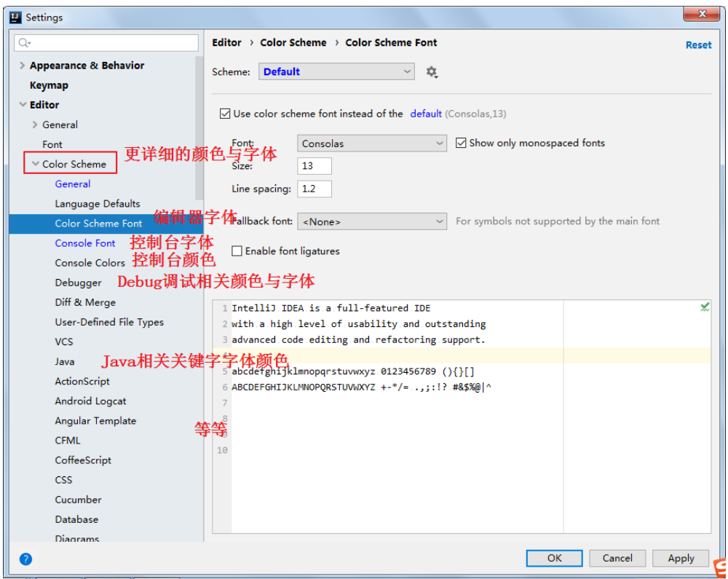The image size is (728, 579).
Task: Select VCS color settings
Action: point(63,342)
